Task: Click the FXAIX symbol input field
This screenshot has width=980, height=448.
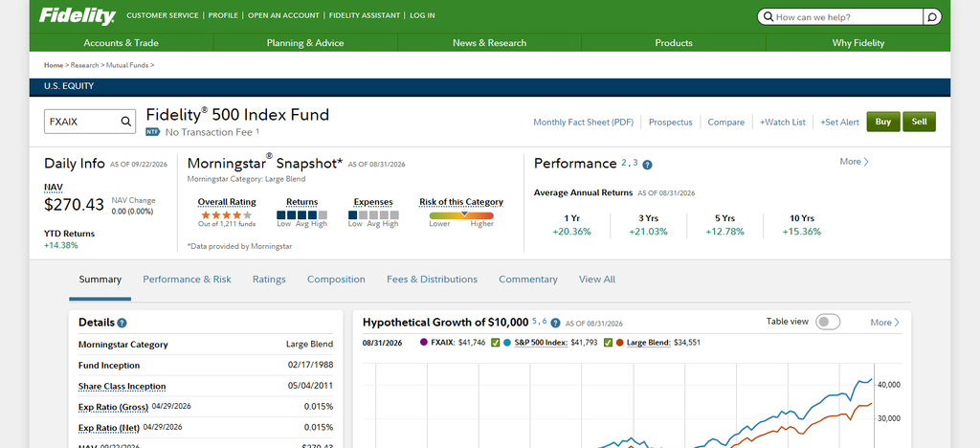Action: pyautogui.click(x=89, y=122)
